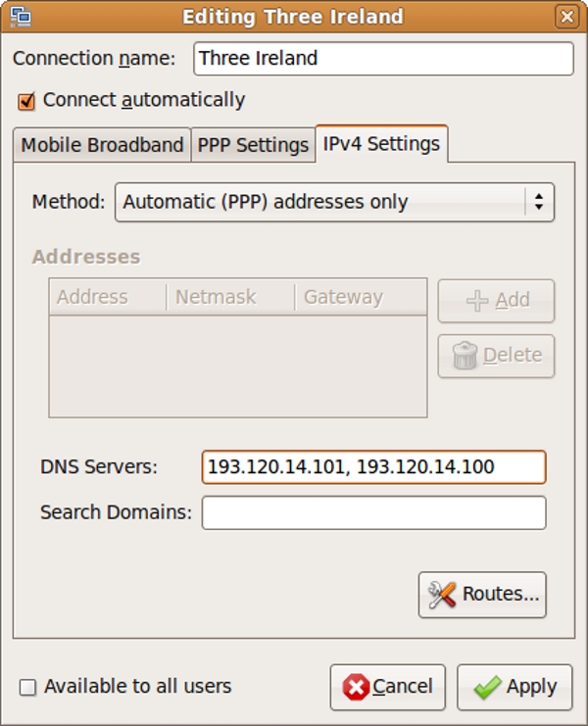
Task: Apply the connection changes
Action: 514,687
